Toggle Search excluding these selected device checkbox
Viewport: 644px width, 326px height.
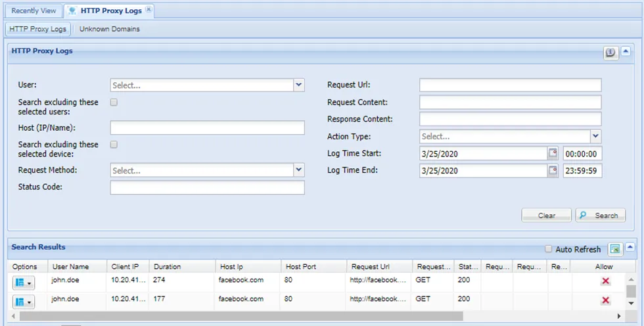coord(114,145)
